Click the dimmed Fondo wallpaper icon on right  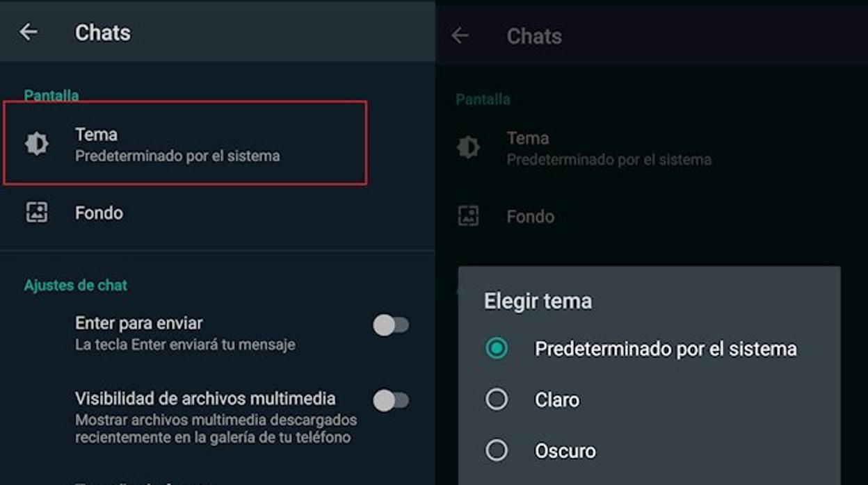469,216
